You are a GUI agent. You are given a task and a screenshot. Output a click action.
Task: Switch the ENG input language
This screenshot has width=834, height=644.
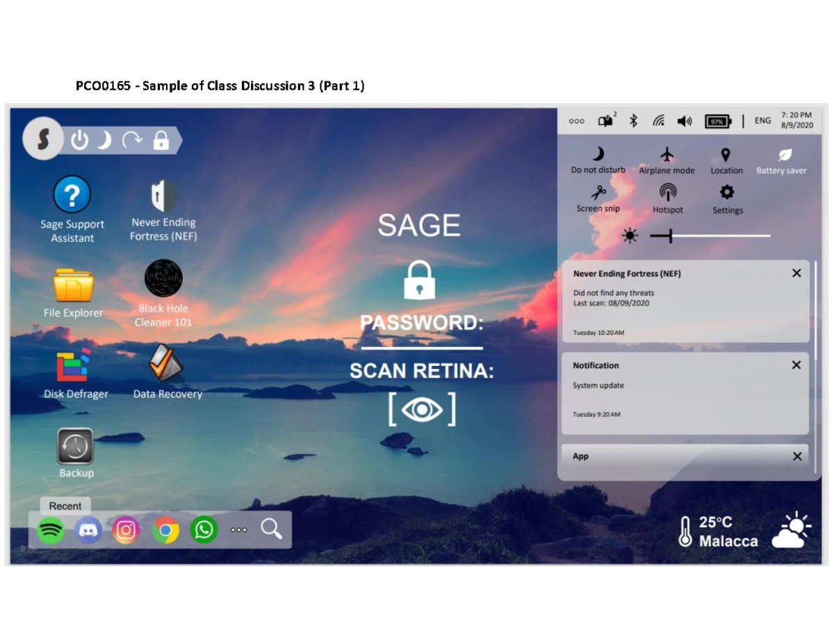click(x=762, y=120)
